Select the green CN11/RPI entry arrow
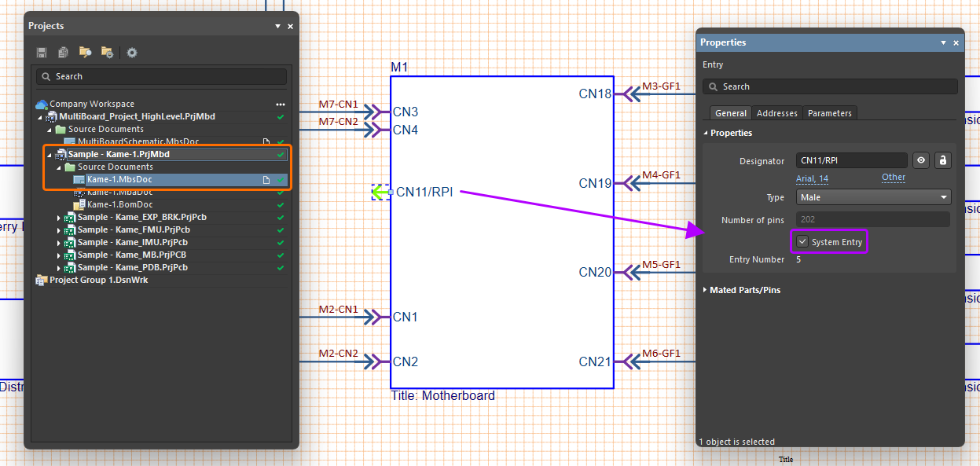Image resolution: width=980 pixels, height=466 pixels. click(x=380, y=192)
